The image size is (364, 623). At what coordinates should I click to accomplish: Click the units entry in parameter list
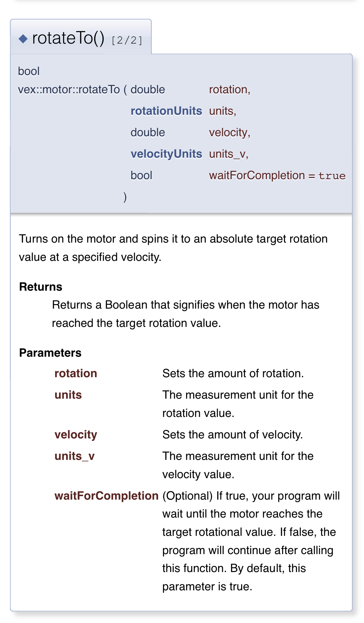tap(68, 395)
